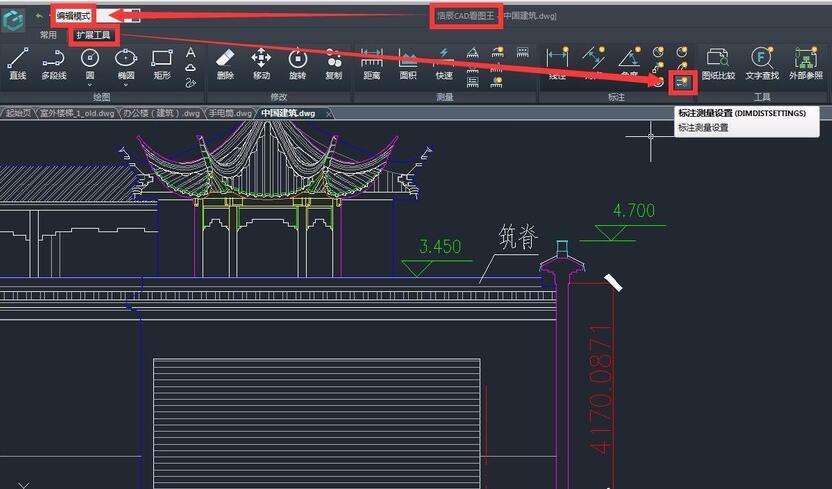Switch to the 常用 ribbon tab
Screen dimensions: 832x489
pyautogui.click(x=48, y=35)
